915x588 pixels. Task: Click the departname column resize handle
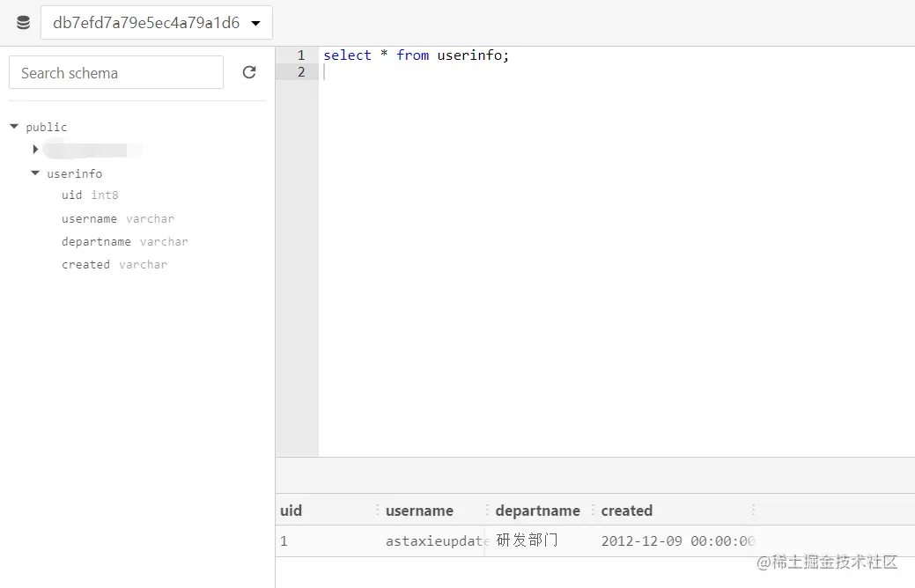[593, 511]
